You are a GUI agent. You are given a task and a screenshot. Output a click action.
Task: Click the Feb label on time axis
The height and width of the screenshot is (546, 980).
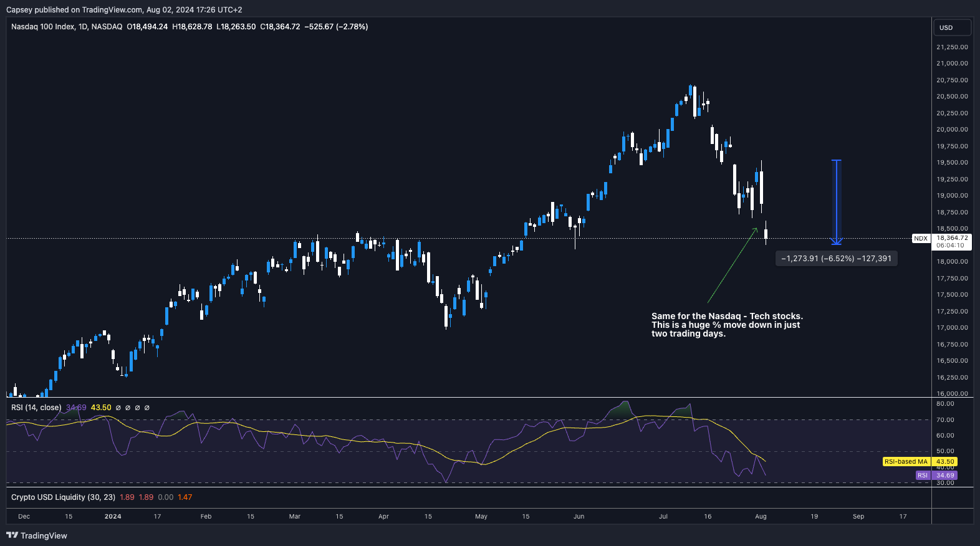(x=206, y=517)
